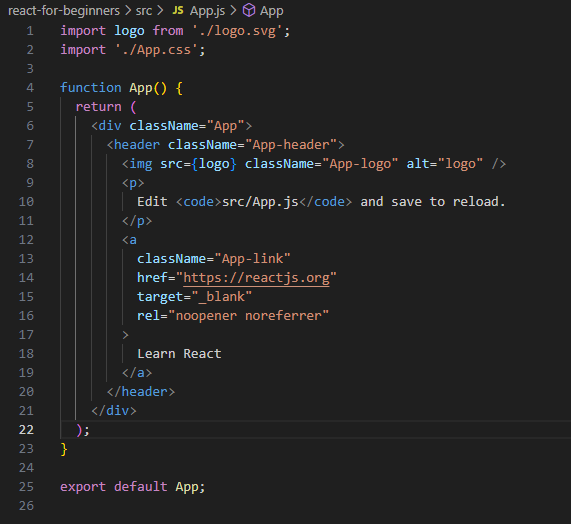
Task: Open the https://reactjs.org link
Action: pos(256,278)
